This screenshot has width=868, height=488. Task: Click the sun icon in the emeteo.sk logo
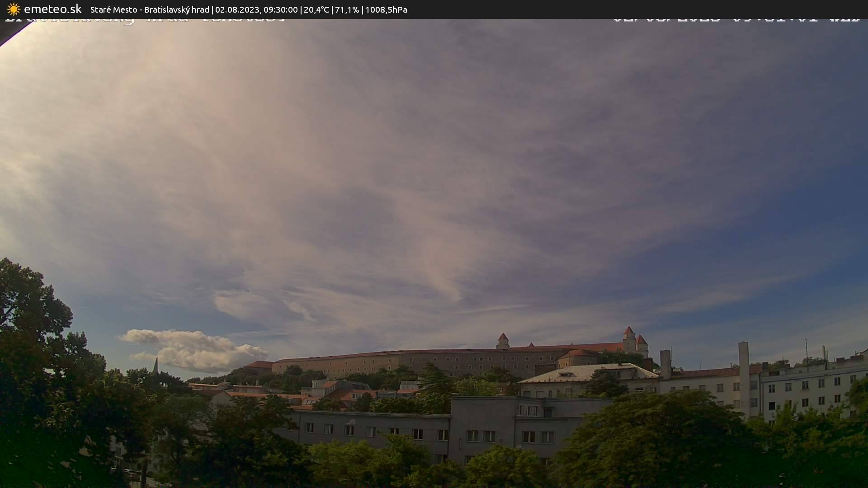14,9
